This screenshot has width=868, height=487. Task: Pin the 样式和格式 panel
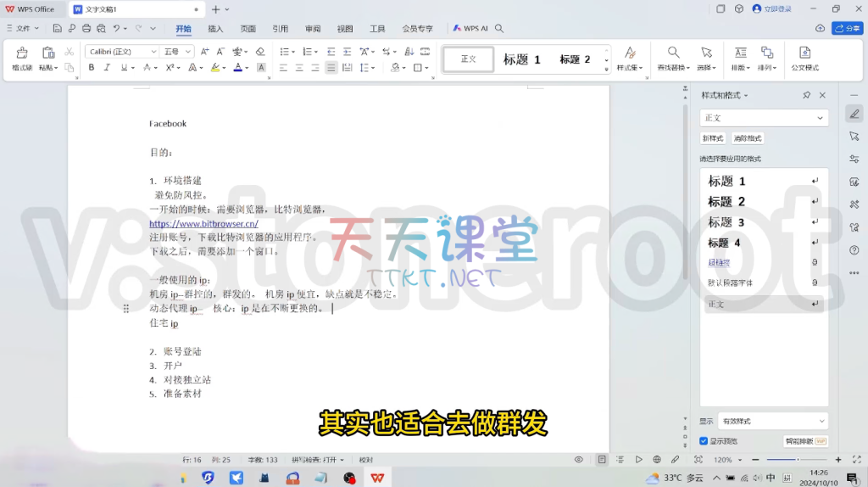(x=806, y=96)
